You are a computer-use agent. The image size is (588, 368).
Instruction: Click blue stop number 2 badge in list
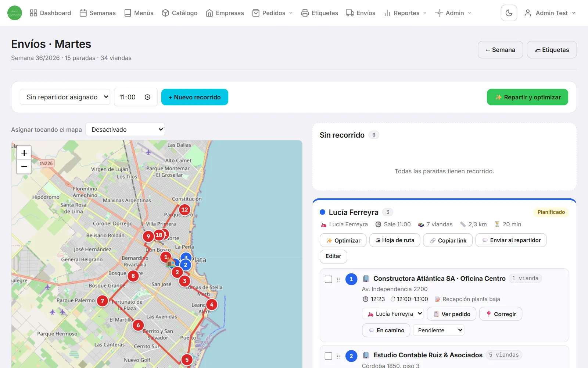(x=351, y=356)
